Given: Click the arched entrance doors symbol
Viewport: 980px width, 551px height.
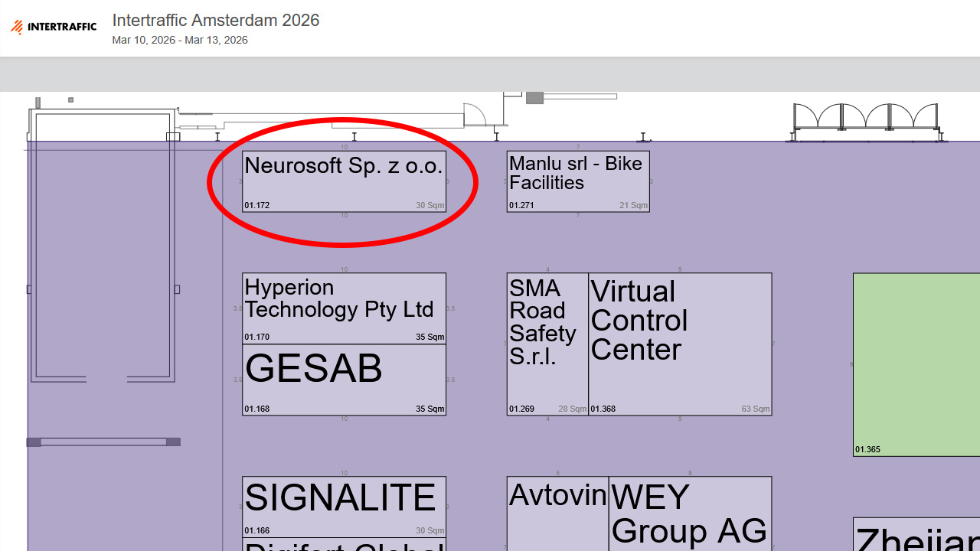Looking at the screenshot, I should click(865, 119).
